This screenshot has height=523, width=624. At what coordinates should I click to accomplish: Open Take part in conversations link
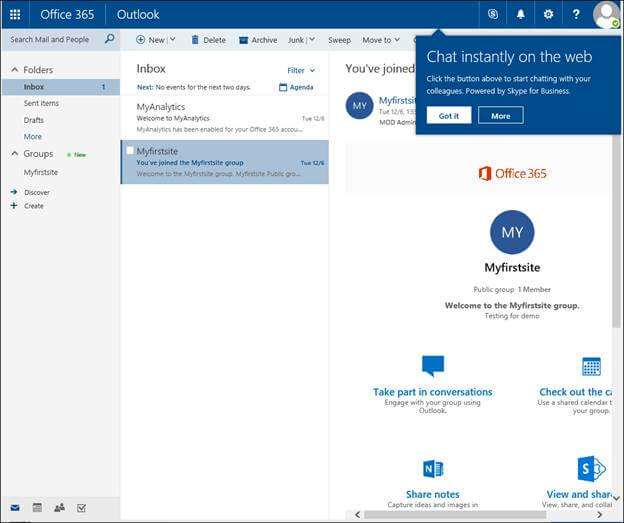433,392
